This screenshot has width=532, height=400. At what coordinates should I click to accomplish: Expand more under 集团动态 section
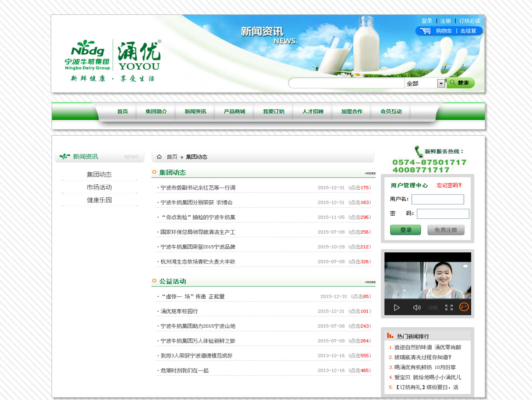click(x=370, y=173)
